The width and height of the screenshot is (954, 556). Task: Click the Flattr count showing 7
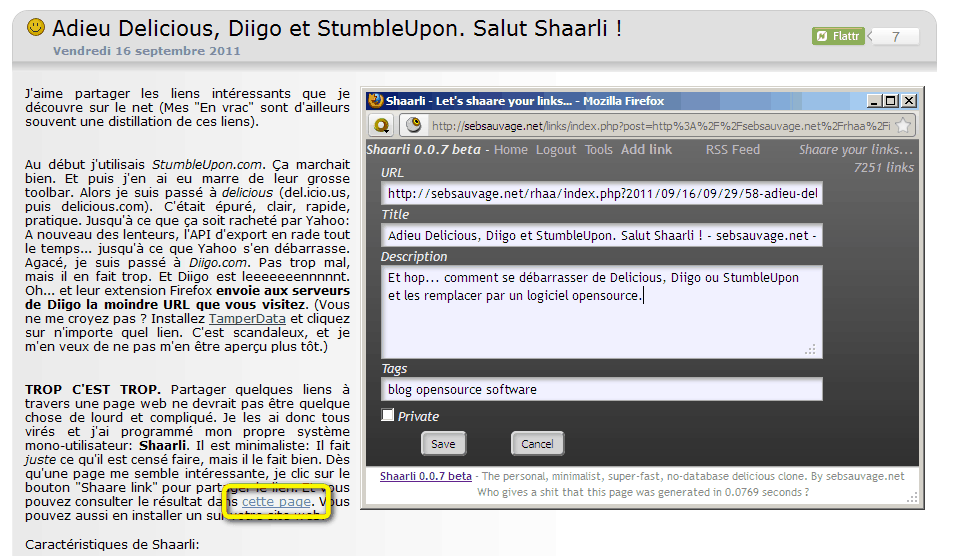click(894, 36)
